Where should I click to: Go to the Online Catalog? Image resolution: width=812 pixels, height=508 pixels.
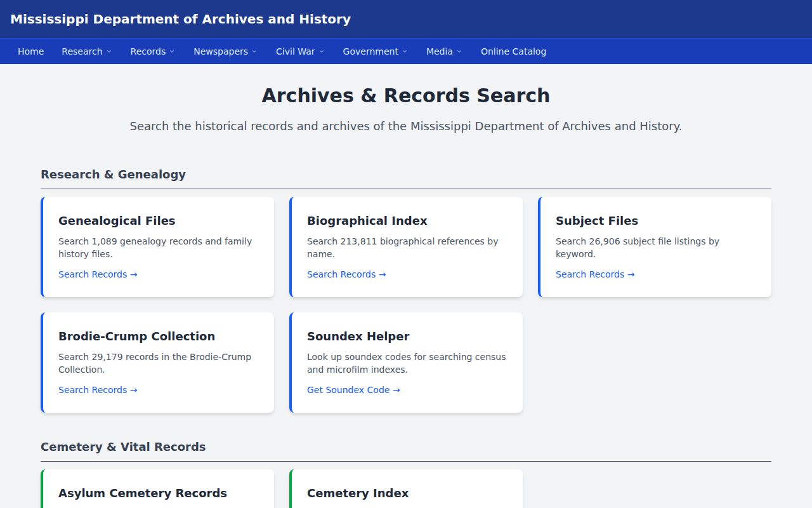(x=513, y=51)
